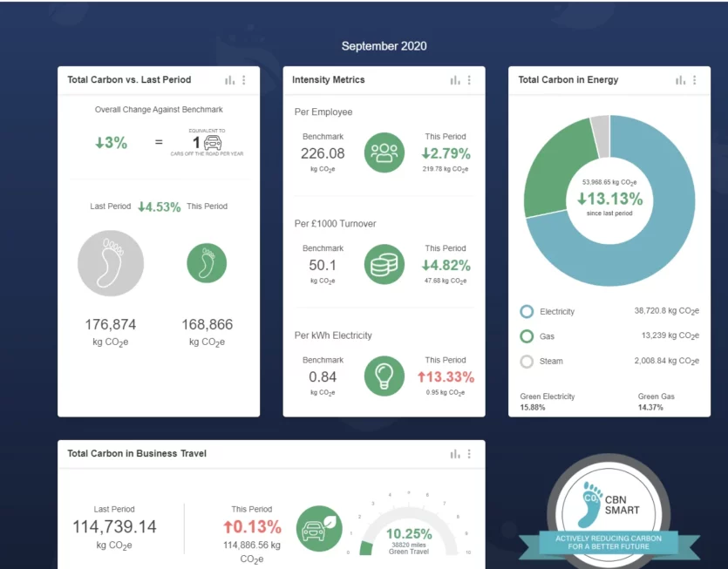The width and height of the screenshot is (728, 569).
Task: Toggle the Gas legend item
Action: (527, 336)
